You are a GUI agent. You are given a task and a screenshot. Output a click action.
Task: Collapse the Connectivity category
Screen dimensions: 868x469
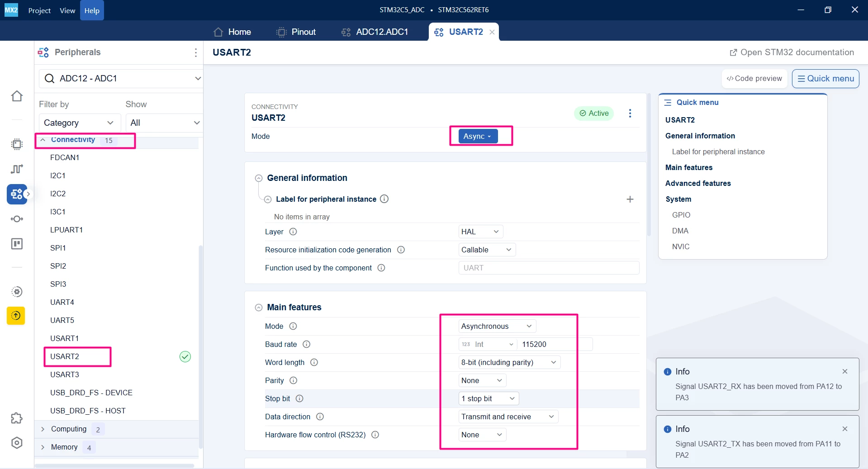(43, 140)
